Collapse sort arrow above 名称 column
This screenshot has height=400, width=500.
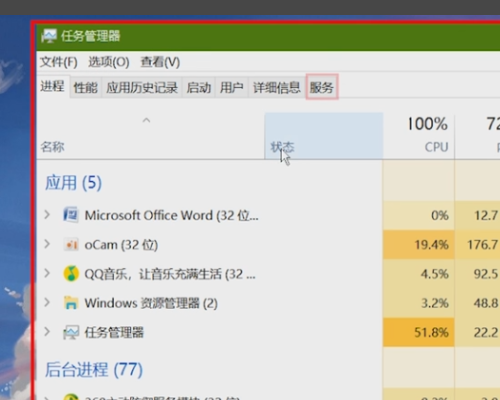click(146, 120)
